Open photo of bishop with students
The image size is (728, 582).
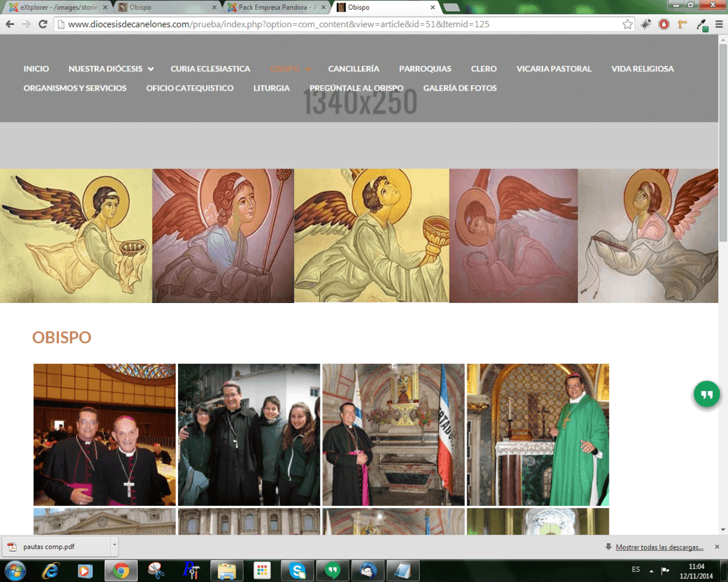click(x=249, y=435)
